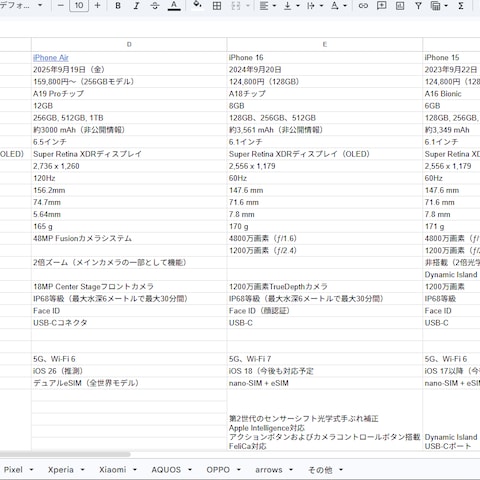Toggle strikethrough text formatting
Screen dimensions: 480x480
tap(155, 6)
